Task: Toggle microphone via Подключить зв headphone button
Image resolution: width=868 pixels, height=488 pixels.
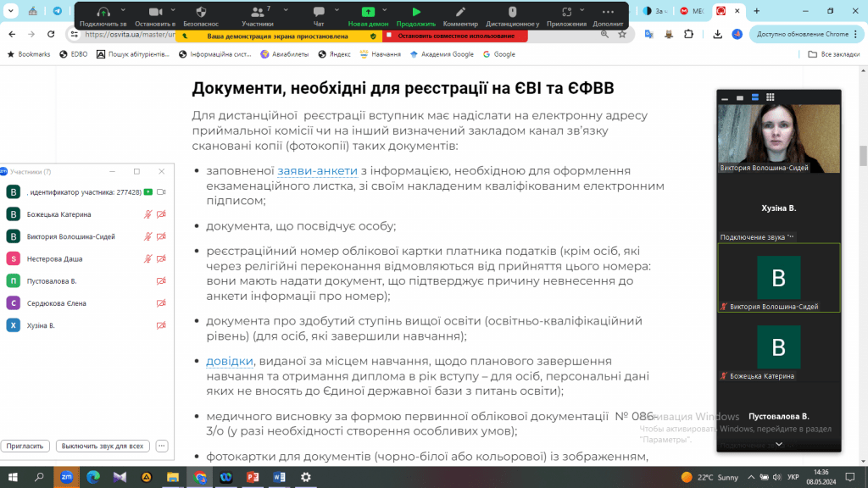Action: [103, 13]
